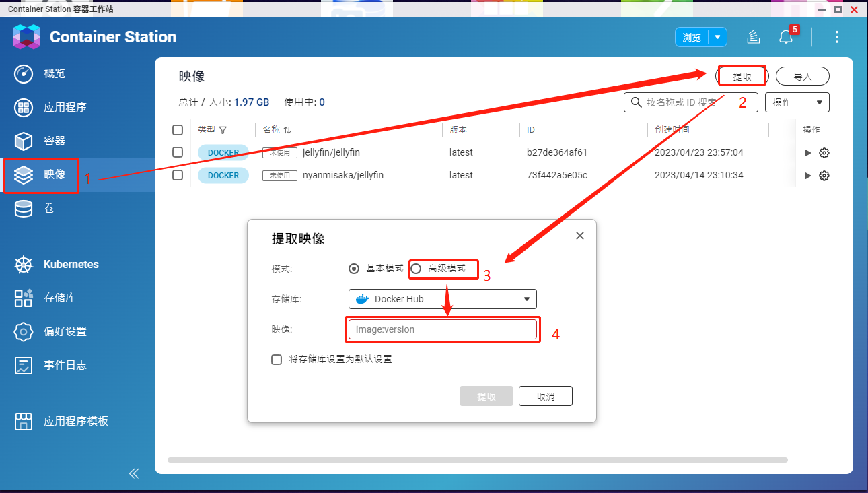The image size is (868, 493).
Task: Check the checkbox beside jellyfin/jellyfin row
Action: 177,152
